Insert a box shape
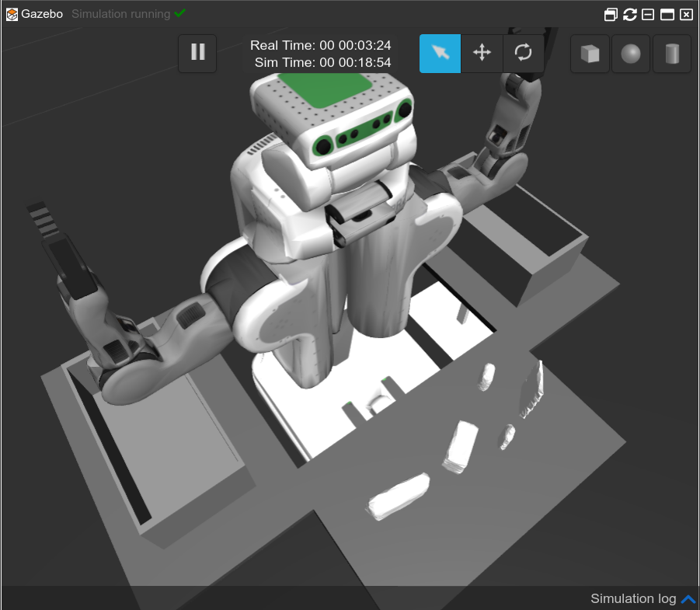 590,54
